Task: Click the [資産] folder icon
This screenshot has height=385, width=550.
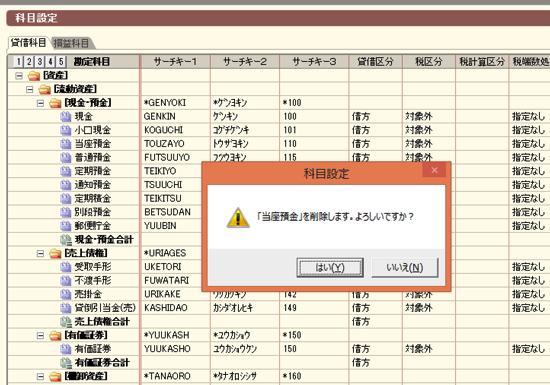Action: tap(34, 75)
